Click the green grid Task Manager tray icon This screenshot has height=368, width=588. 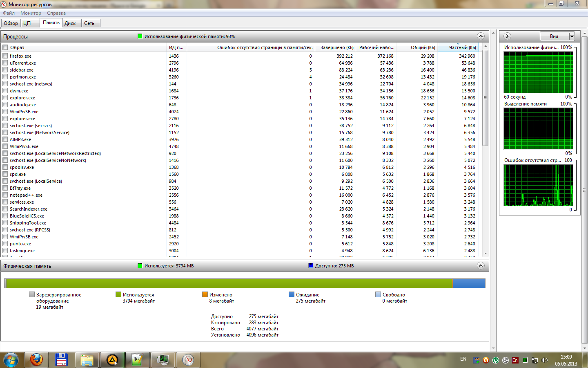[x=525, y=360]
